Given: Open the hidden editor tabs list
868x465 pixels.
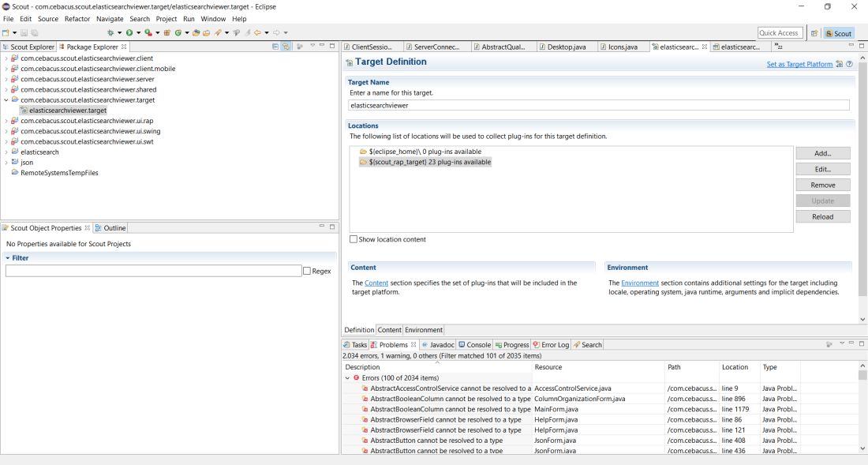Looking at the screenshot, I should 778,47.
